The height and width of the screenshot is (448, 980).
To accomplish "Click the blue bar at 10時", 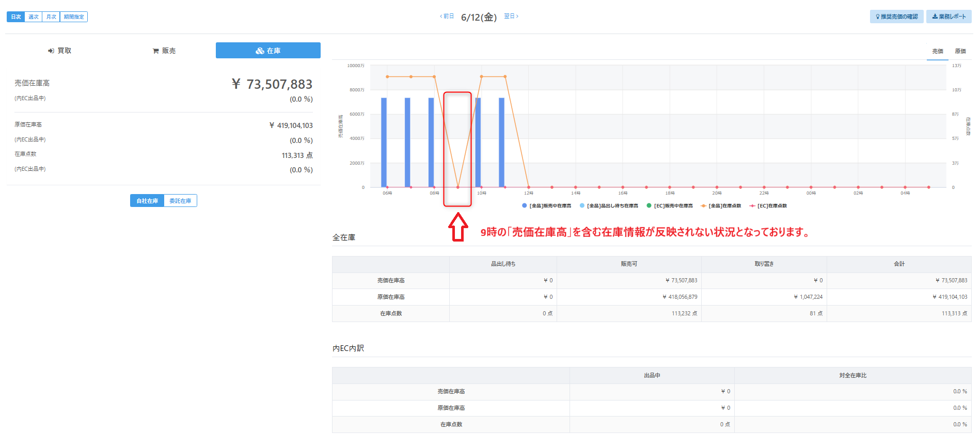I will [x=478, y=142].
